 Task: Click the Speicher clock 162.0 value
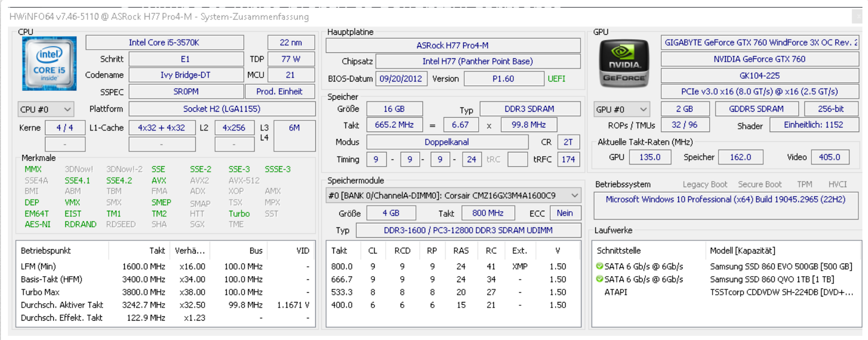(x=740, y=157)
